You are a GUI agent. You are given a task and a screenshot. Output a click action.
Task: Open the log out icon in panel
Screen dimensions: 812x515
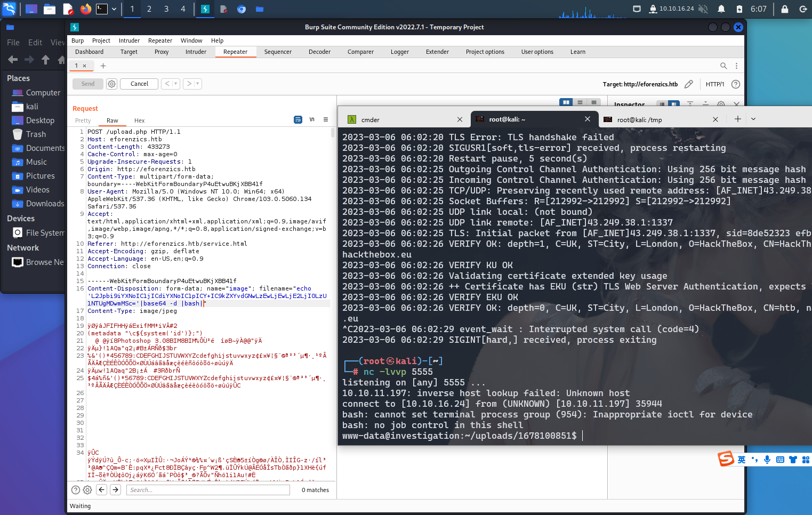pos(803,9)
